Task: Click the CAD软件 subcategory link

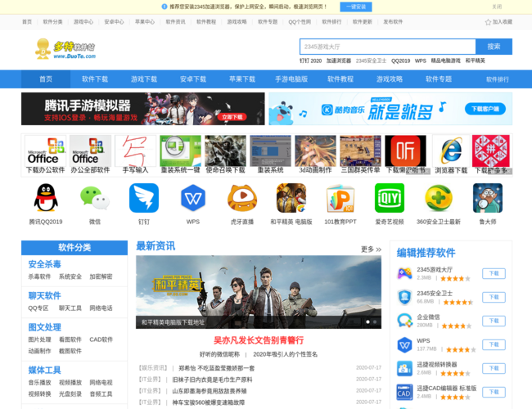Action: 101,339
